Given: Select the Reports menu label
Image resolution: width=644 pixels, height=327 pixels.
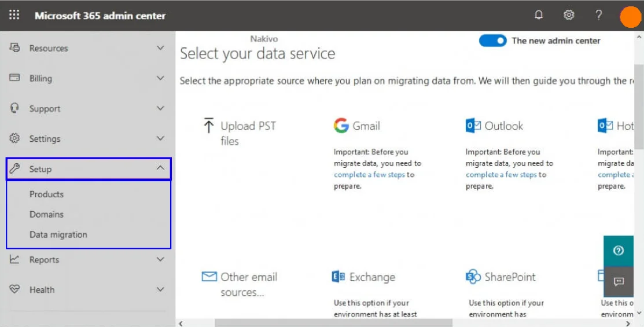Looking at the screenshot, I should [x=44, y=260].
